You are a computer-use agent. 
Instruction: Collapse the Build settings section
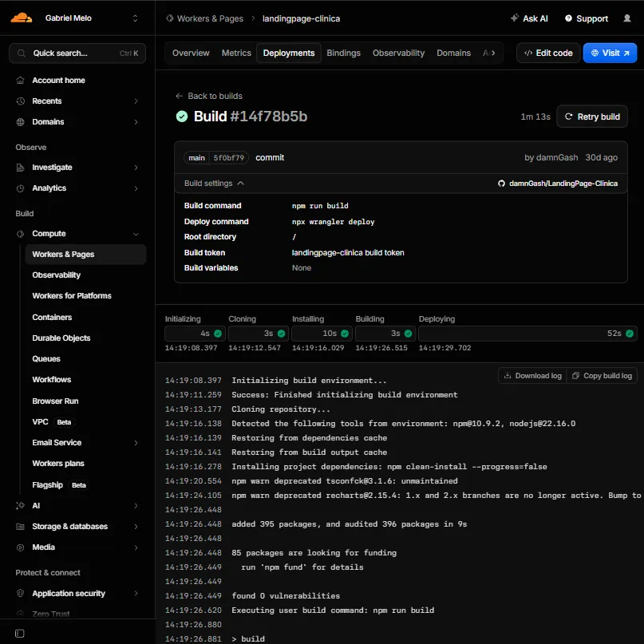click(x=214, y=184)
